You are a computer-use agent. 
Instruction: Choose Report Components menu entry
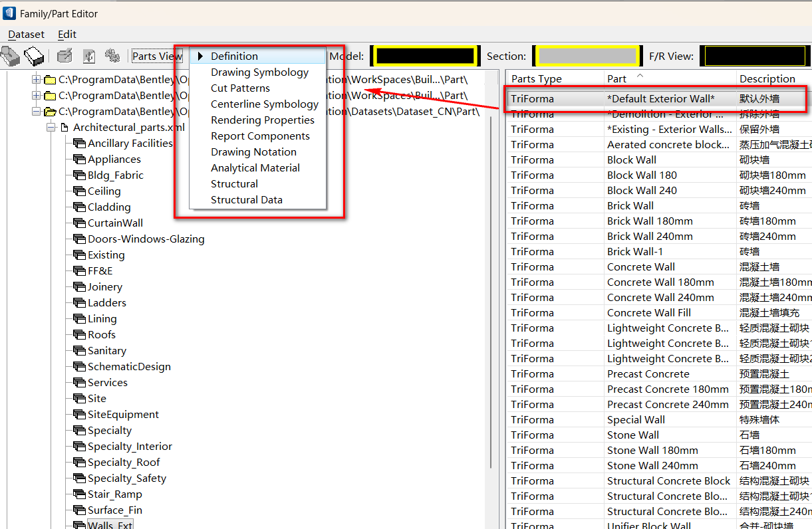click(x=258, y=136)
